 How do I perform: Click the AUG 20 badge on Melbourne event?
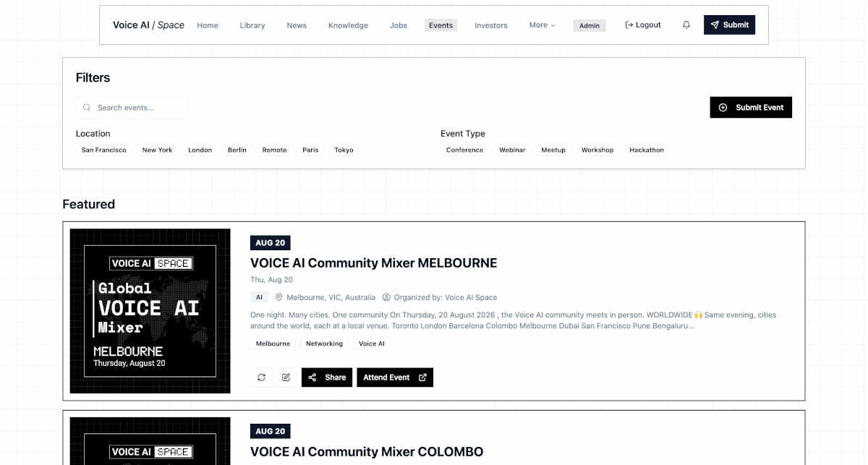pos(271,243)
